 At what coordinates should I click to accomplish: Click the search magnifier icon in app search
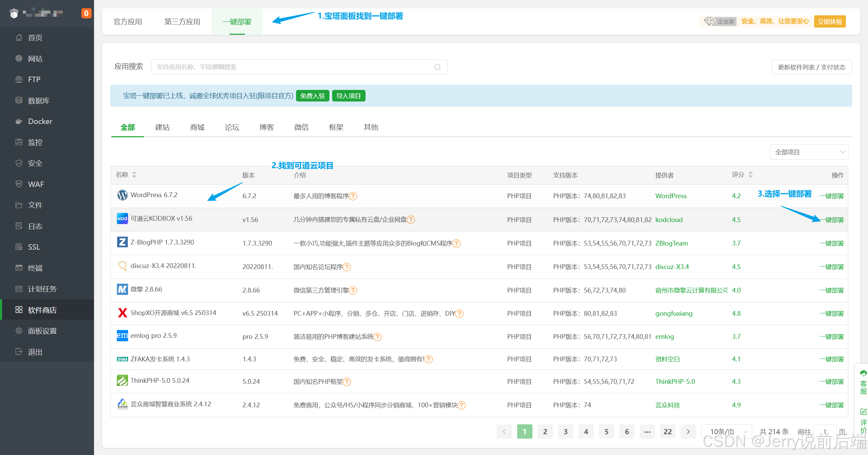(437, 67)
